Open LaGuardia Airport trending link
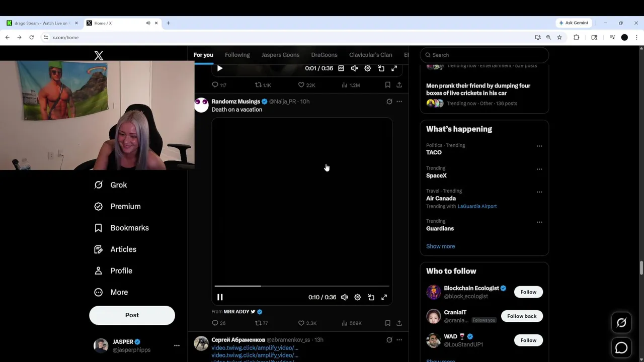This screenshot has height=362, width=644. (477, 206)
